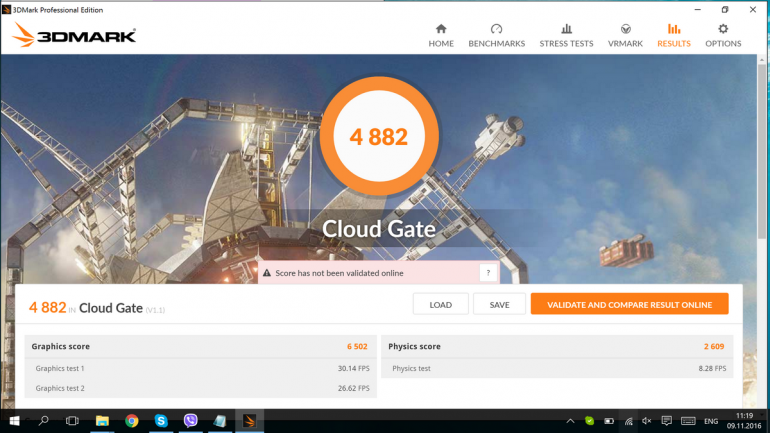Click the Physics test row
The image size is (770, 433).
[x=557, y=368]
